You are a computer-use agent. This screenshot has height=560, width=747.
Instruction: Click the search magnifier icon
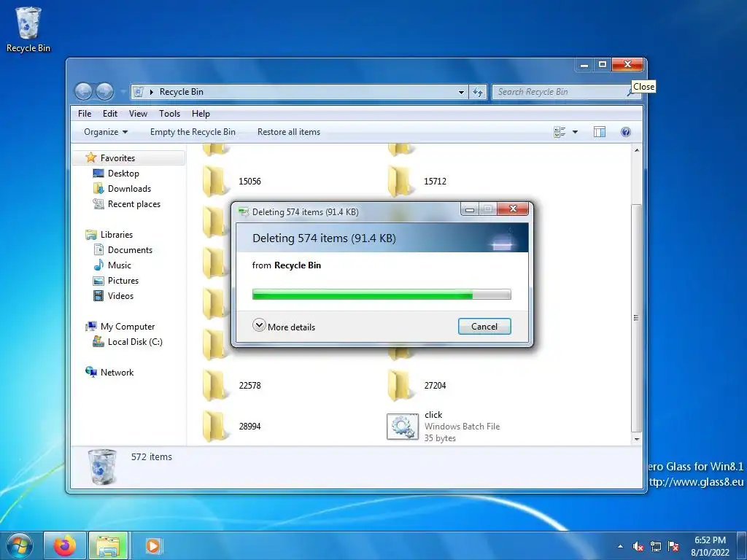pyautogui.click(x=631, y=92)
